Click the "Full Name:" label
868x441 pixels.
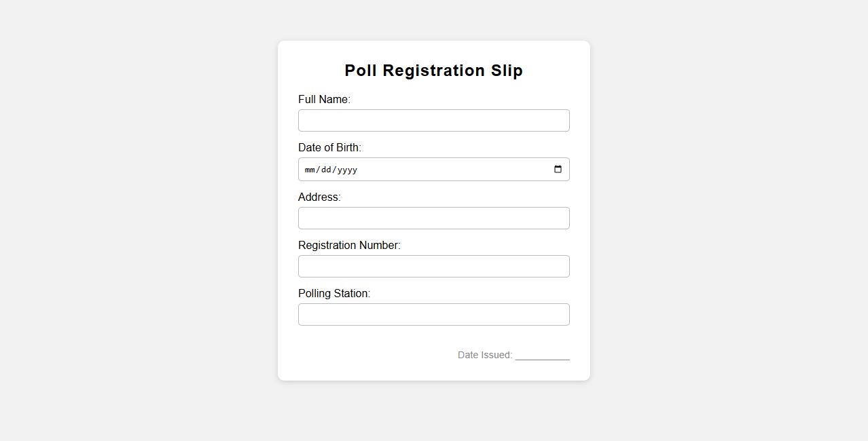click(324, 100)
